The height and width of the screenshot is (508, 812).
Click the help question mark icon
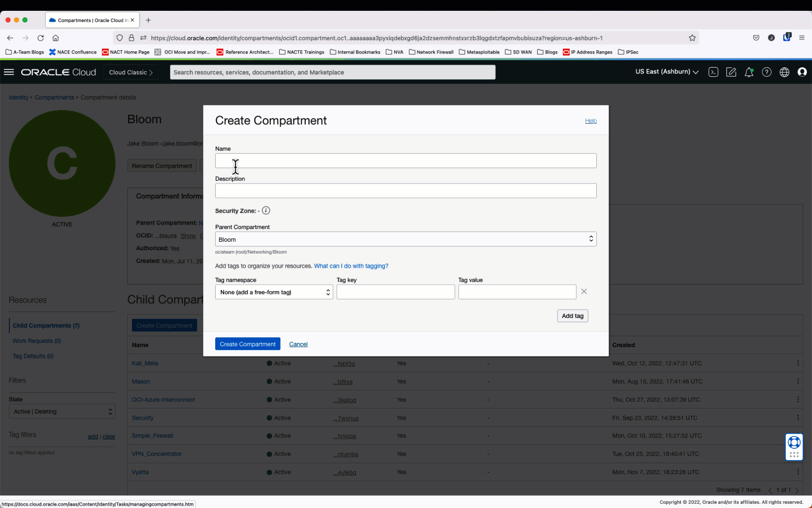[x=766, y=72]
